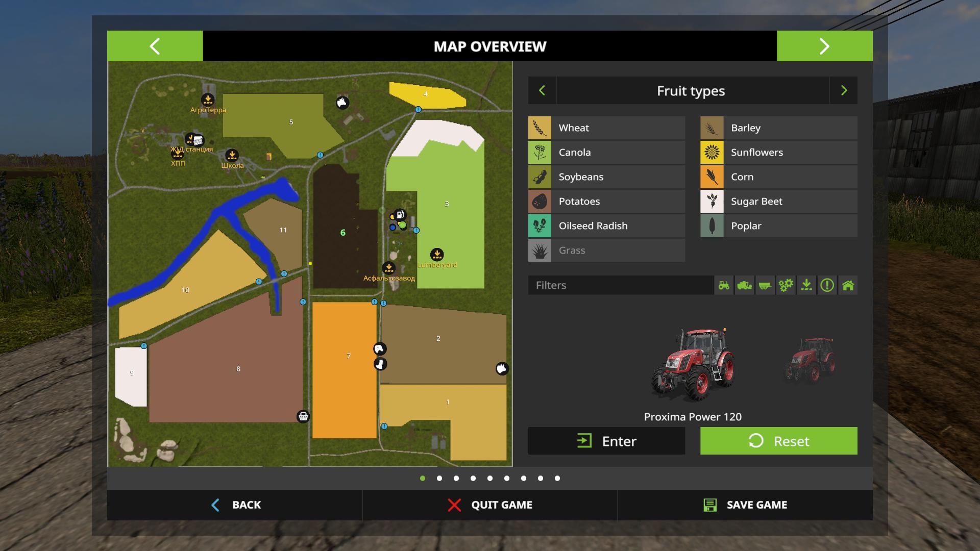Click the shop basket icon on map
This screenshot has width=980, height=551.
(303, 416)
